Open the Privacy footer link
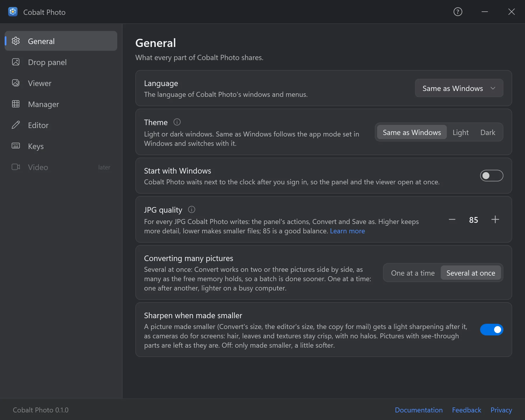Image resolution: width=525 pixels, height=420 pixels. pos(501,410)
